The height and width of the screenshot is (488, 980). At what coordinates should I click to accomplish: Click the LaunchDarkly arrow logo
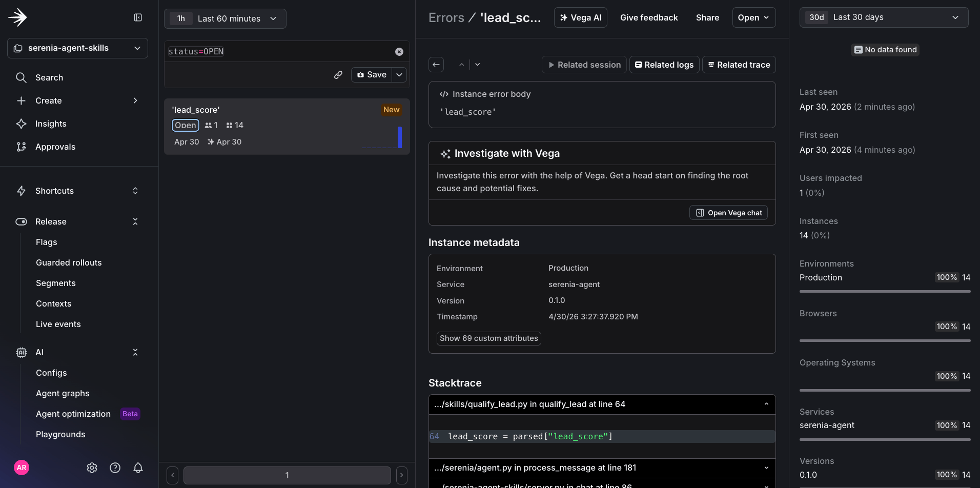17,17
